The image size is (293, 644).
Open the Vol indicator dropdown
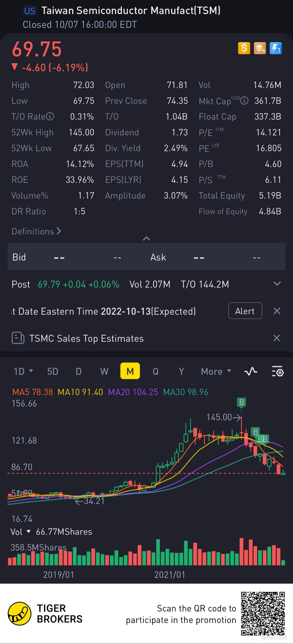pos(21,532)
